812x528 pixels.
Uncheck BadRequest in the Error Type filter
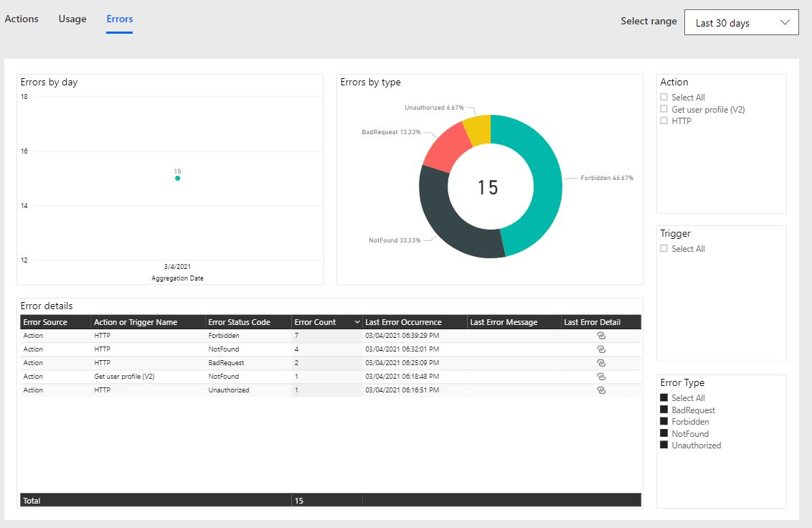tap(664, 410)
